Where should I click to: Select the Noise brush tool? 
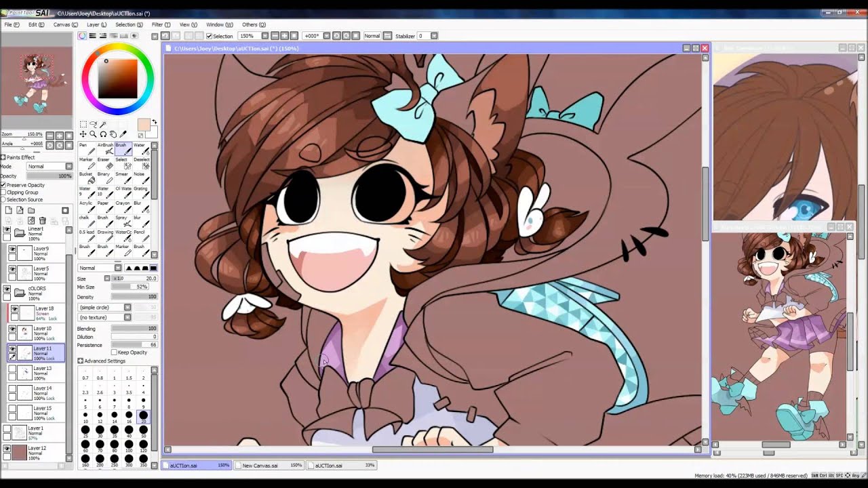[140, 178]
